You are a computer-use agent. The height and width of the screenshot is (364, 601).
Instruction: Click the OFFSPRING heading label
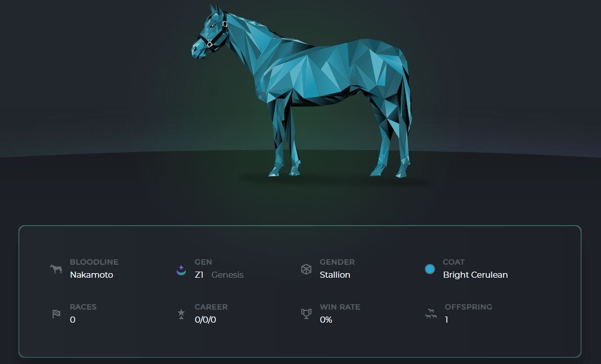468,307
